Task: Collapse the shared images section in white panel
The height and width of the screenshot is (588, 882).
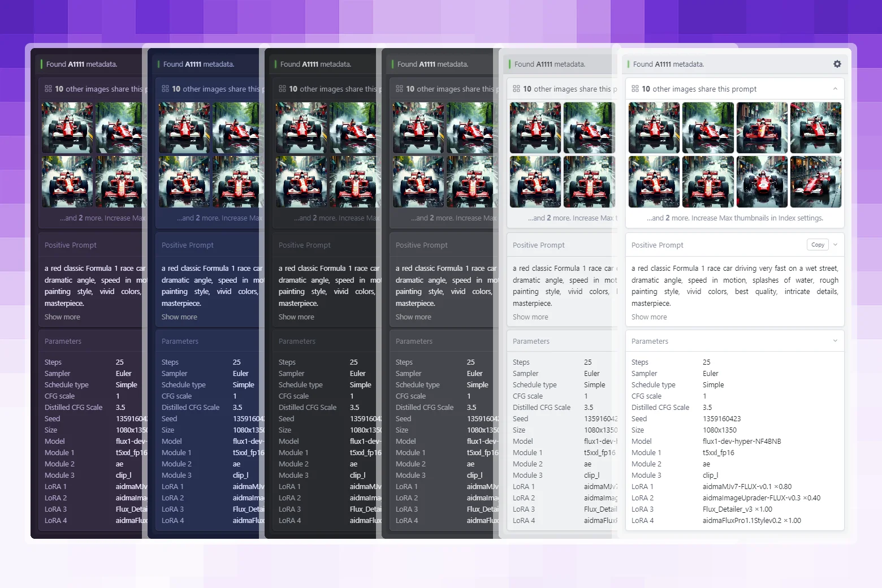Action: 835,89
